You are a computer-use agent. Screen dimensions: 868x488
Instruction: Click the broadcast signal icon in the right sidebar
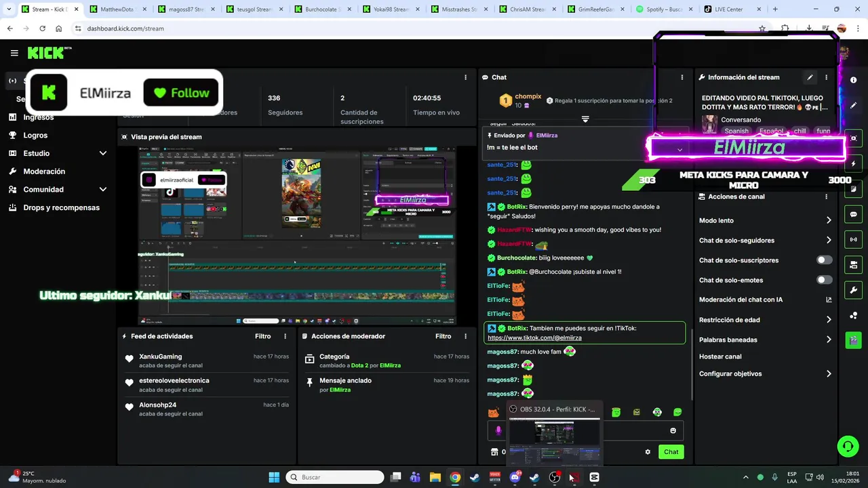point(853,239)
